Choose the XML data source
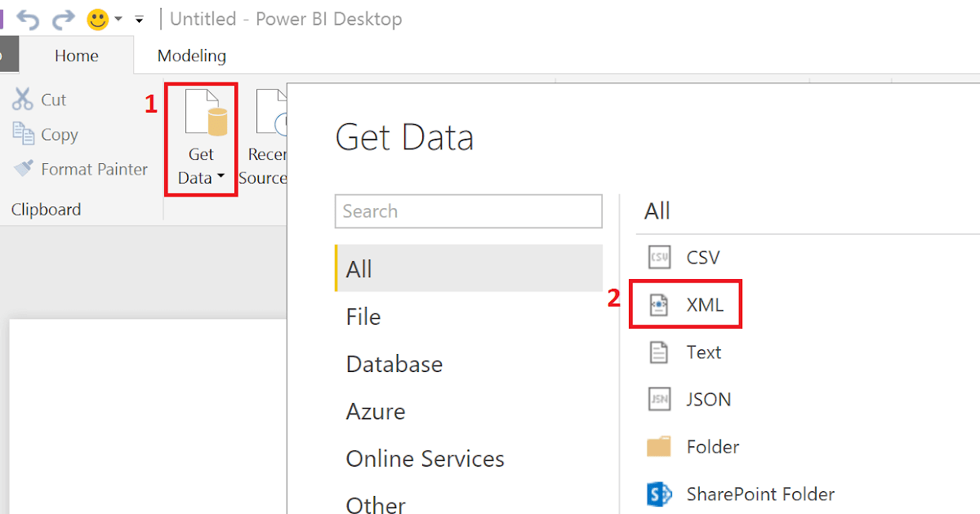 (x=704, y=304)
